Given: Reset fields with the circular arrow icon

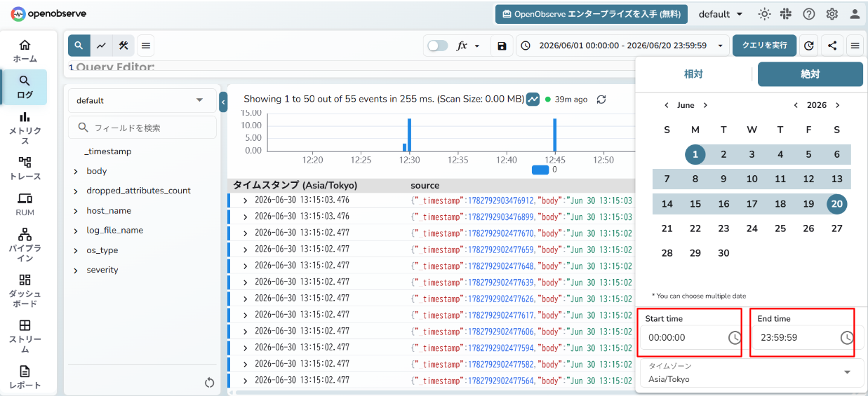Looking at the screenshot, I should 209,382.
